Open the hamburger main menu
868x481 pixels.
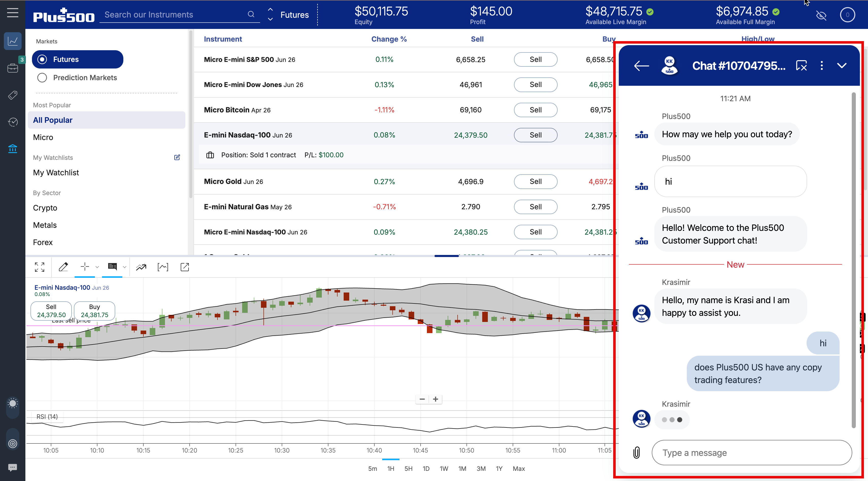tap(12, 13)
